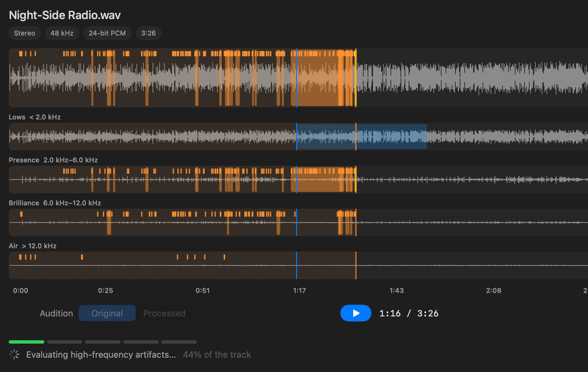Select the Original audition mode
This screenshot has height=372, width=588.
point(107,313)
